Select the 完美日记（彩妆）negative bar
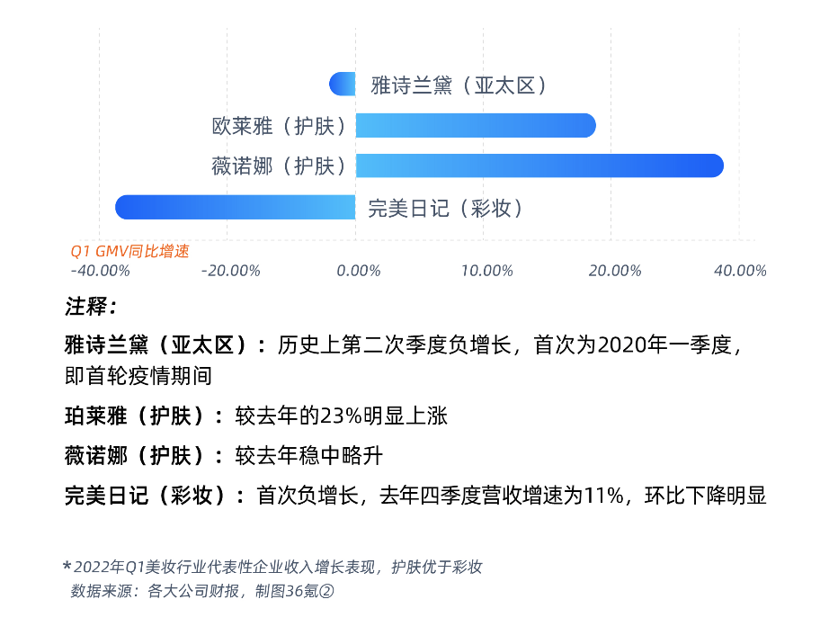The width and height of the screenshot is (838, 644). point(236,208)
